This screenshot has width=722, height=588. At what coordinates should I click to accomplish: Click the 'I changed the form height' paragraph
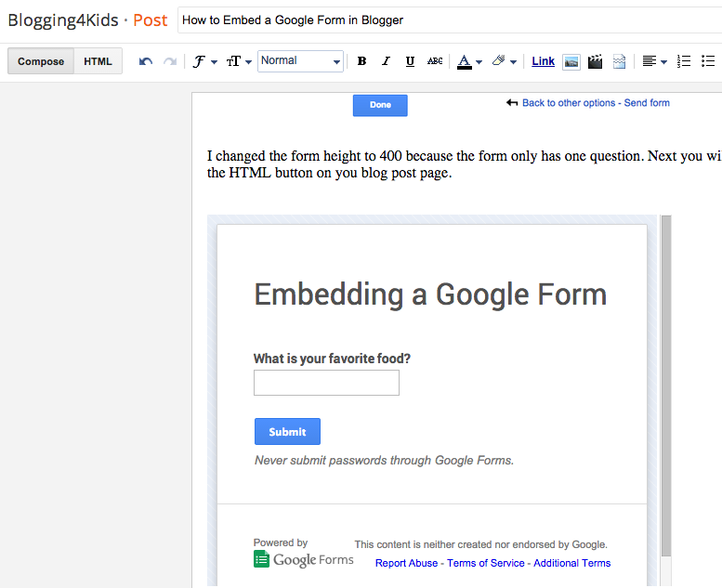[465, 164]
